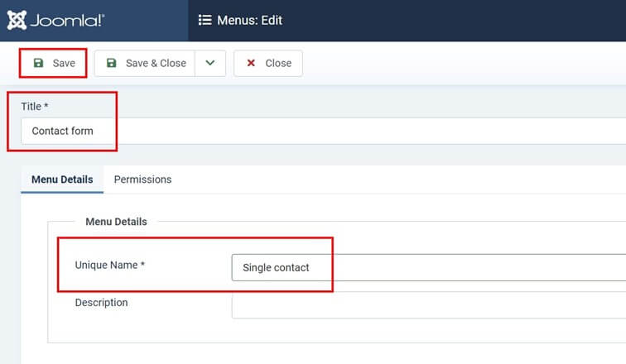Click the Description input field
Viewport: 626px width, 364px height.
(x=429, y=304)
